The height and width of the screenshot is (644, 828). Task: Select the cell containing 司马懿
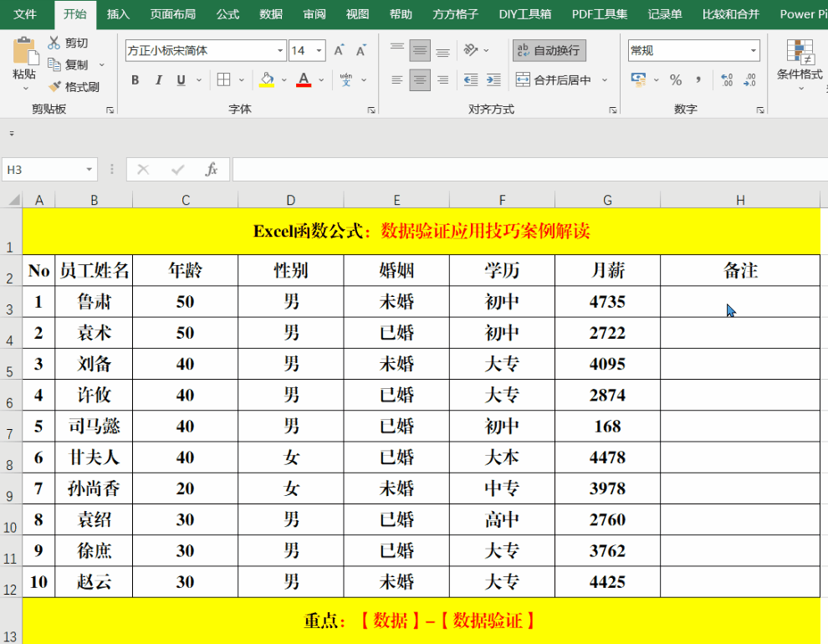(94, 427)
